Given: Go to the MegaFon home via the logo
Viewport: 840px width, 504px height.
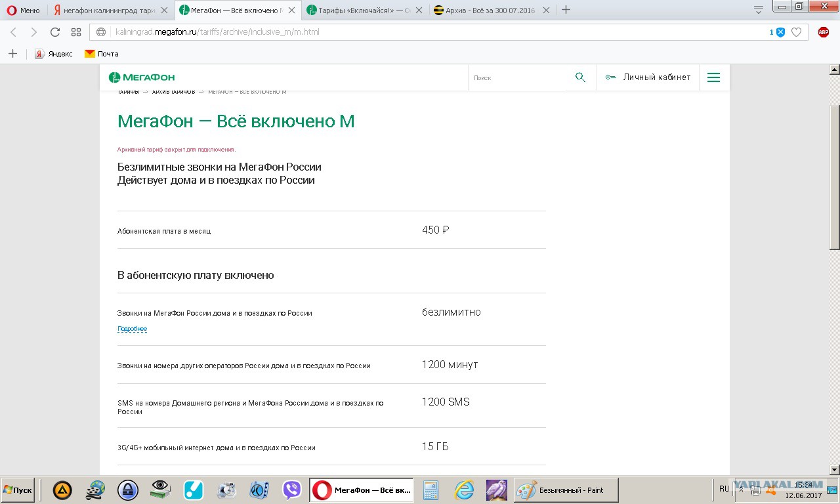Looking at the screenshot, I should coord(142,77).
